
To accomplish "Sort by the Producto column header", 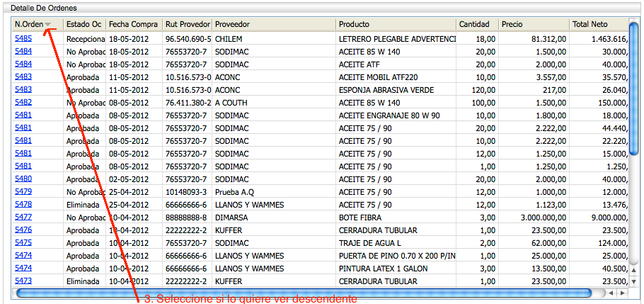I will [x=396, y=24].
